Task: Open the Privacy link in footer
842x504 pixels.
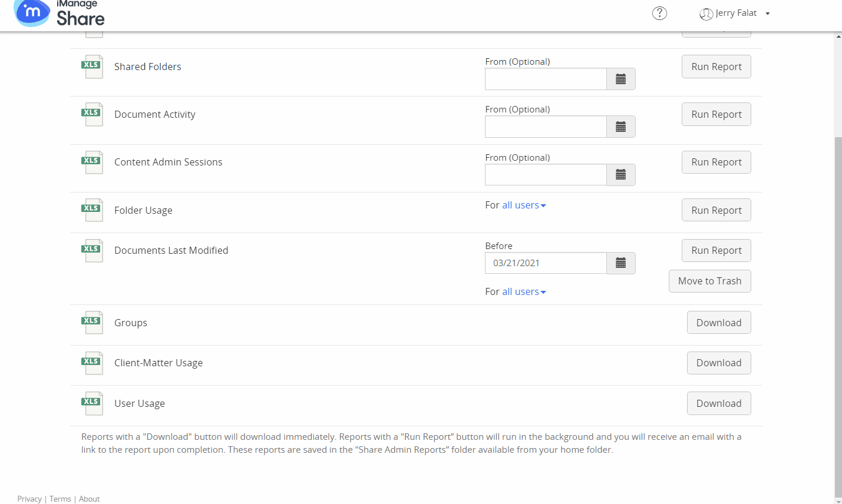Action: [29, 499]
